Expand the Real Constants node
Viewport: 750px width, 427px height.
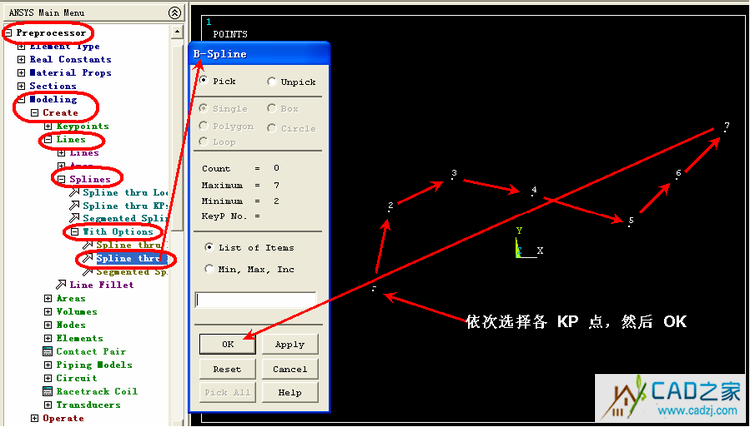(21, 60)
